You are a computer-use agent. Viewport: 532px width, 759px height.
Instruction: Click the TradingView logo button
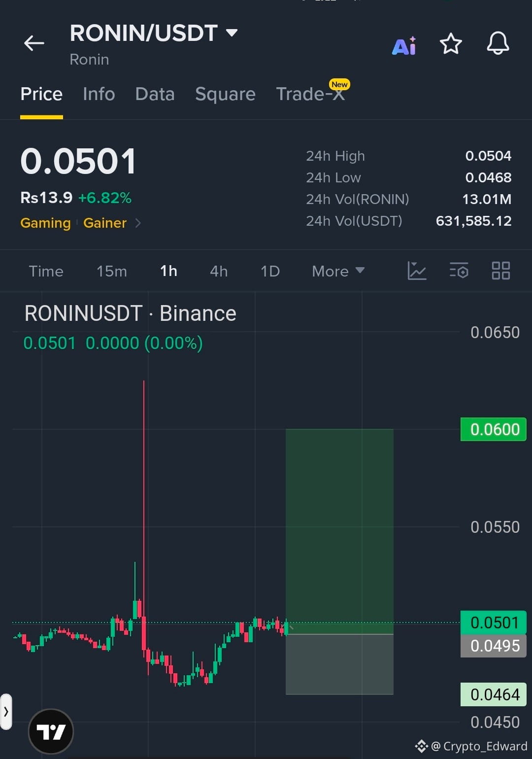coord(51,731)
